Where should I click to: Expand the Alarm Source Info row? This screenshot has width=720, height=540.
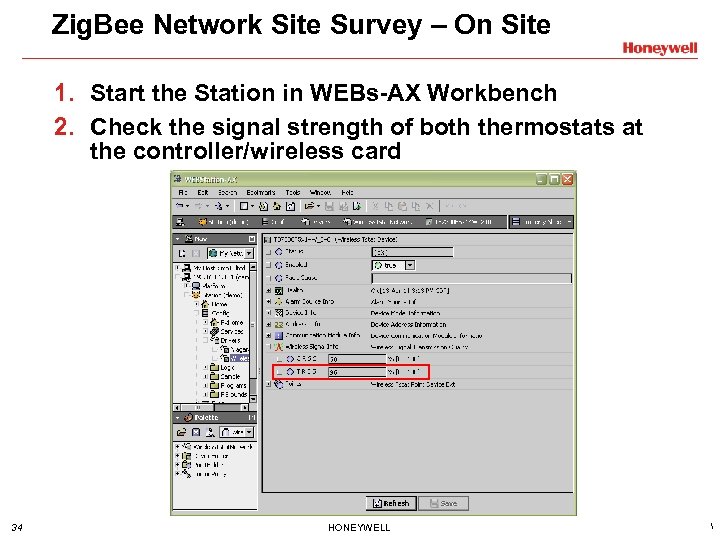[x=269, y=302]
